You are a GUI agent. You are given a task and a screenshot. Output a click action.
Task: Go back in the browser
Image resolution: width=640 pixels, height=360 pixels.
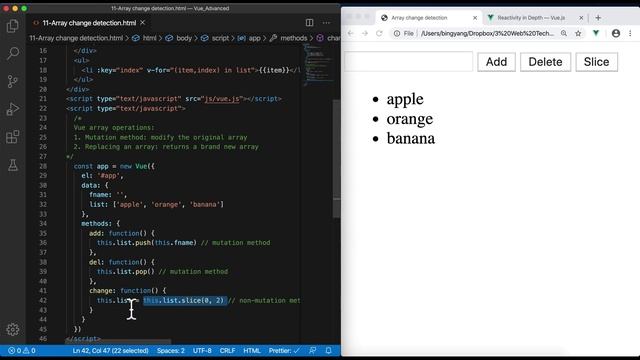click(x=351, y=33)
